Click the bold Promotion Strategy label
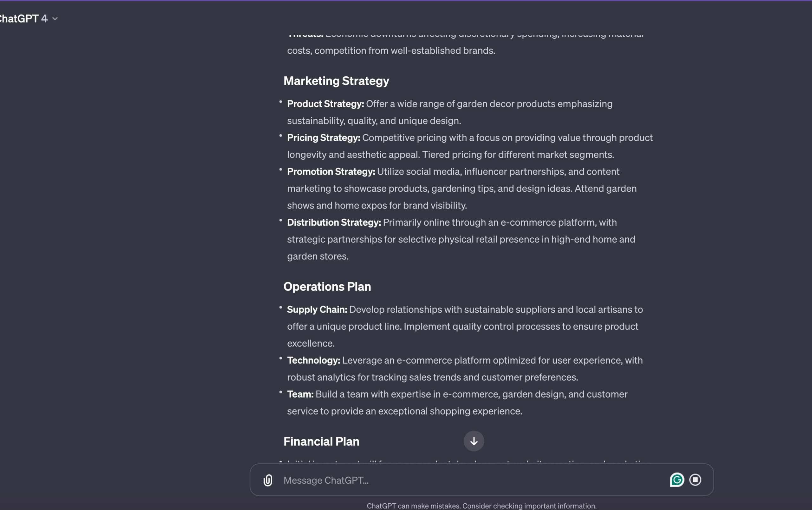 (x=331, y=172)
